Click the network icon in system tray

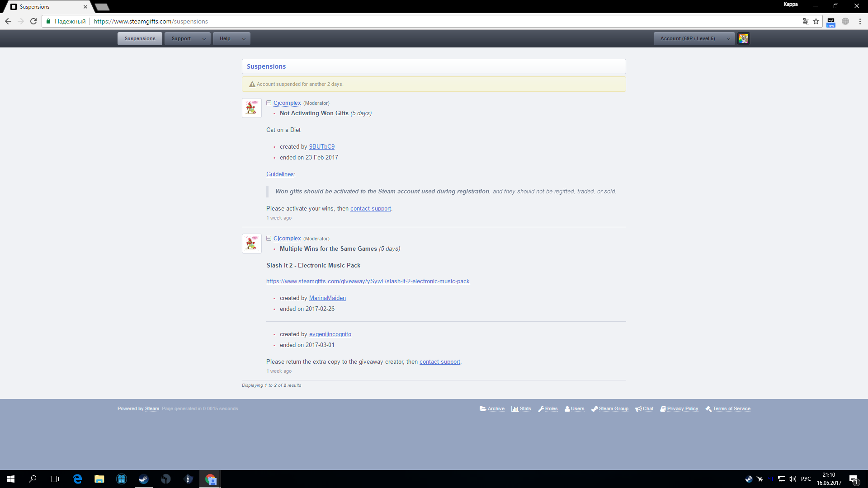pos(782,479)
